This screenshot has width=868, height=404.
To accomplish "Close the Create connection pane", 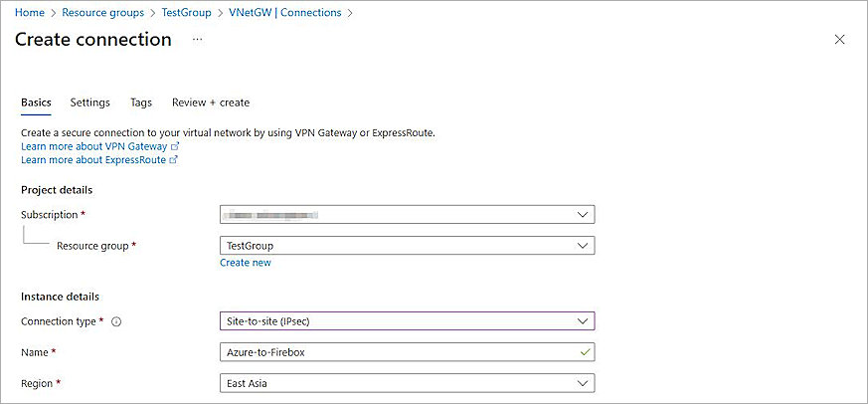I will (x=839, y=40).
